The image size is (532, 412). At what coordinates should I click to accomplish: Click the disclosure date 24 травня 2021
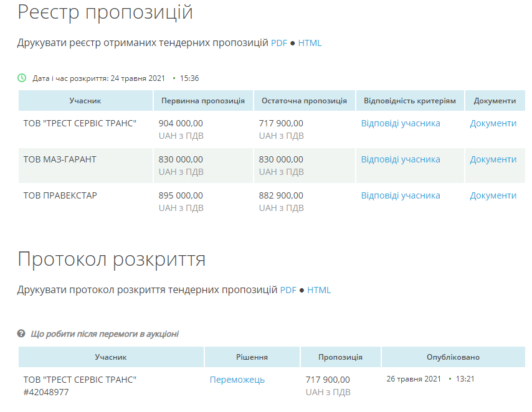[x=138, y=78]
